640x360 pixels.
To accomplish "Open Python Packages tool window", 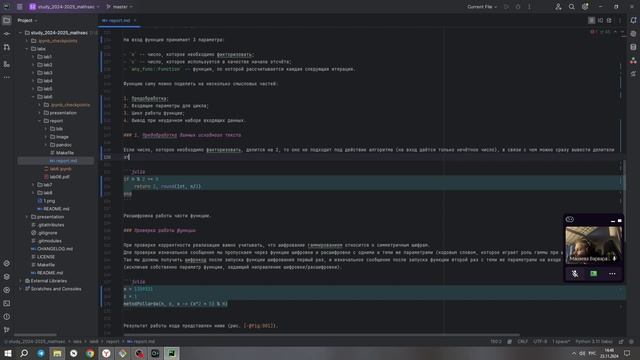I will point(7,277).
